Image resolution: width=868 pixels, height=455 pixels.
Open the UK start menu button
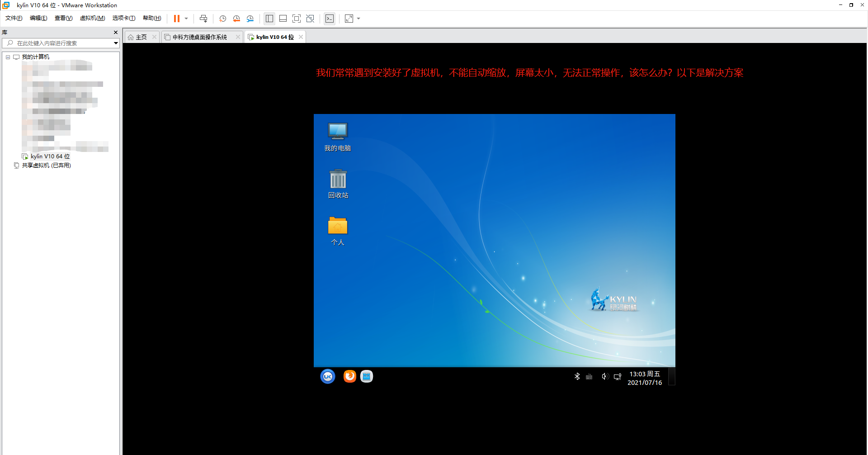(328, 376)
